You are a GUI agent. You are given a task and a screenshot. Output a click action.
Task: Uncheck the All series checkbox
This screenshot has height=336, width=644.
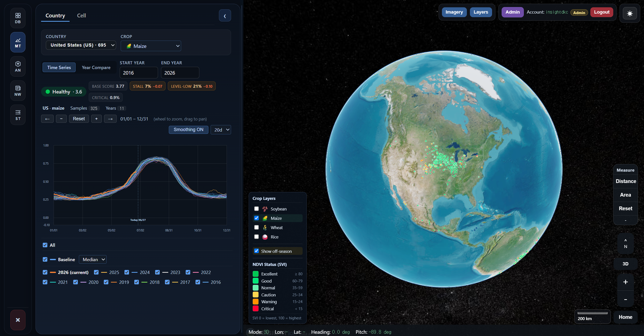click(x=45, y=245)
